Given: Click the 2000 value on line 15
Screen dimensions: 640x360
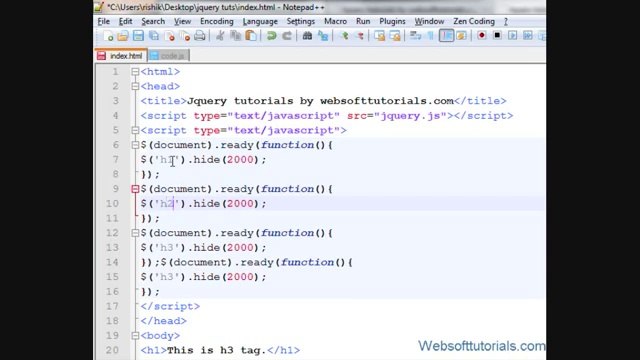Looking at the screenshot, I should pos(240,277).
